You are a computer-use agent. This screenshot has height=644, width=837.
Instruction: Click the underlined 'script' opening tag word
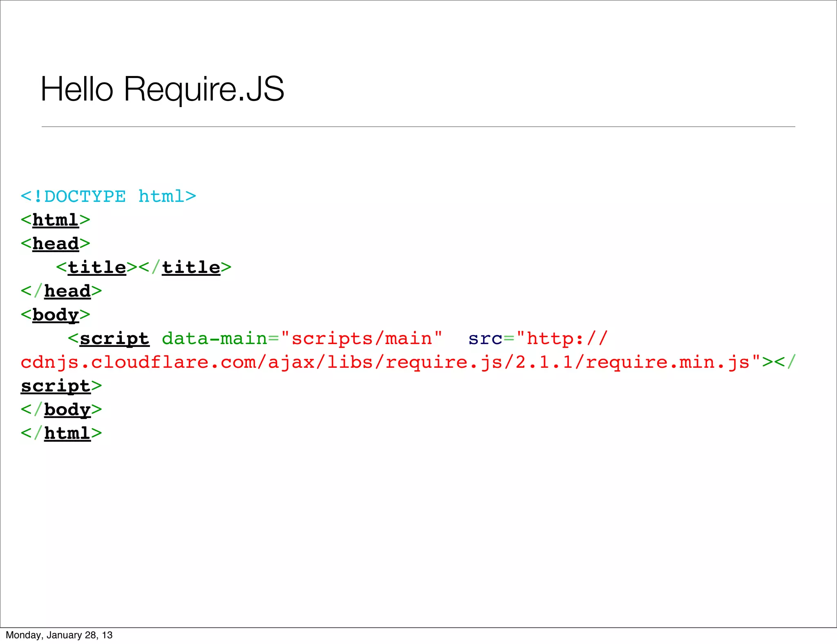(x=114, y=339)
